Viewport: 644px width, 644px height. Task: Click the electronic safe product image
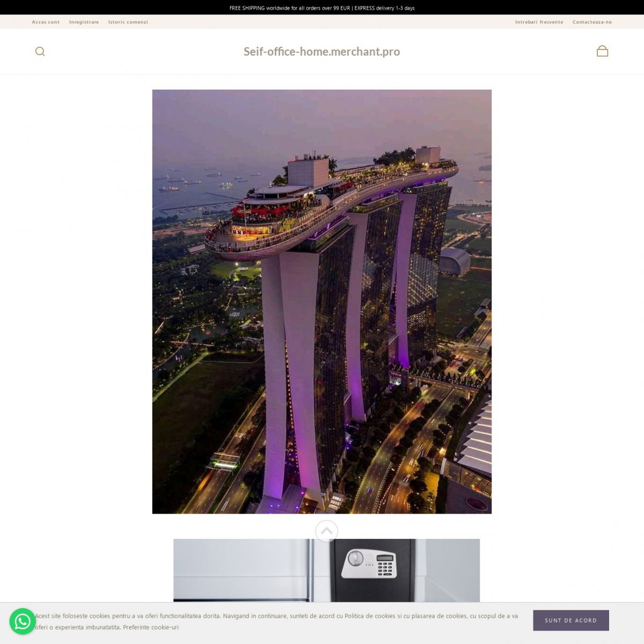coord(326,570)
